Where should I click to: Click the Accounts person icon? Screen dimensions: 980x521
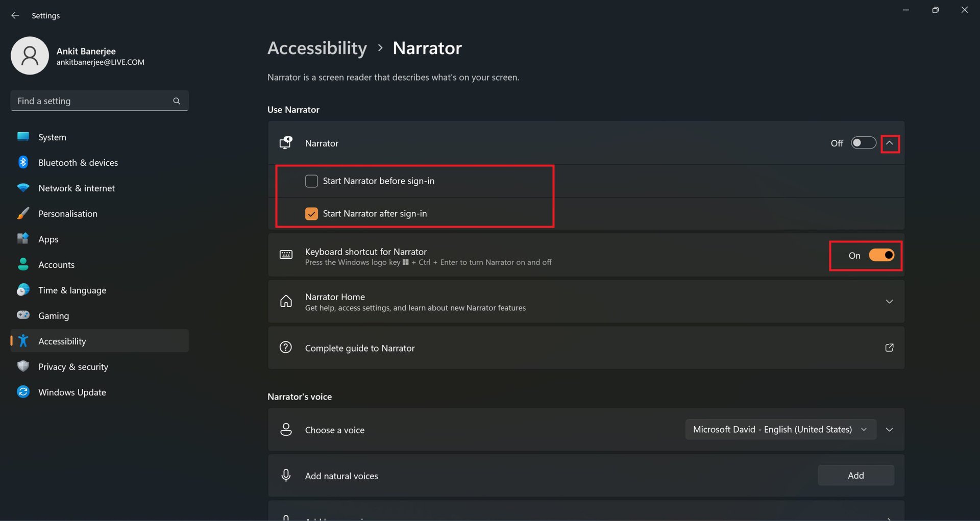pyautogui.click(x=23, y=264)
